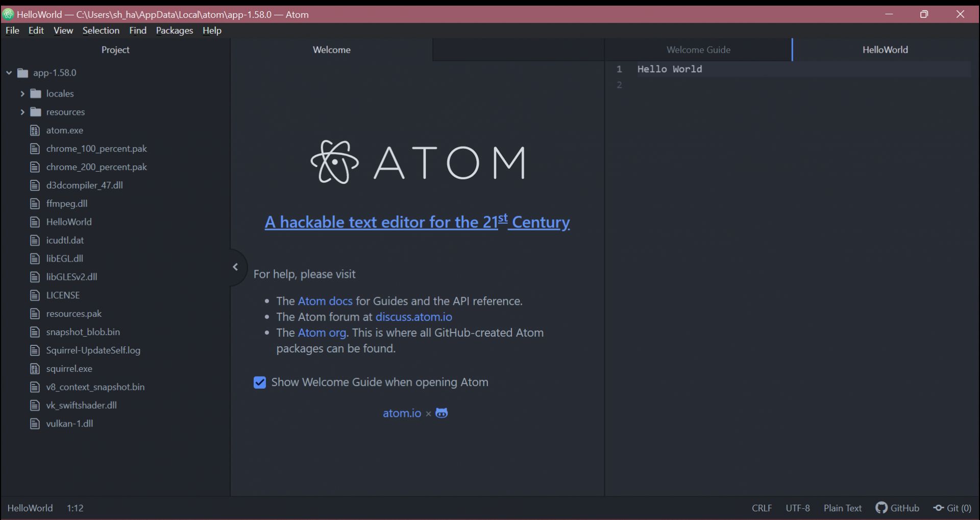Screen dimensions: 980x520
Task: Open the hackable text editor headline link
Action: 417,222
